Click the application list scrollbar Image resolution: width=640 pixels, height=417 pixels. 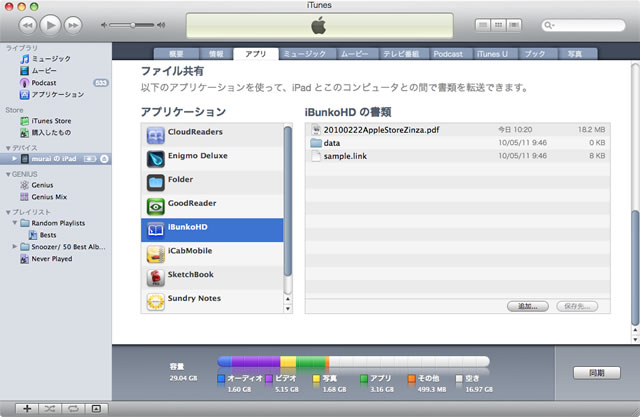[x=288, y=201]
